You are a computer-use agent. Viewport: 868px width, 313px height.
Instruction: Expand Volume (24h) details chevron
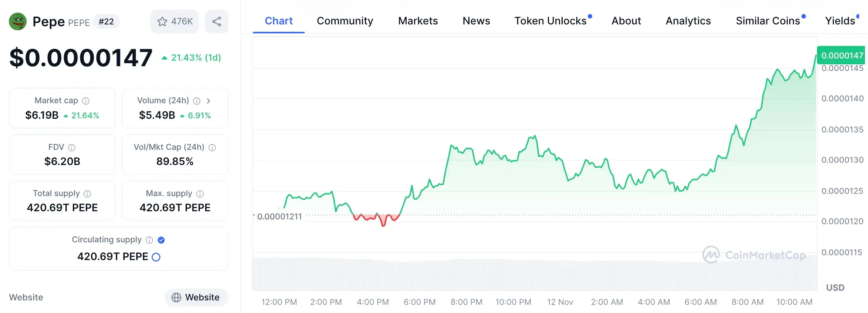[208, 101]
